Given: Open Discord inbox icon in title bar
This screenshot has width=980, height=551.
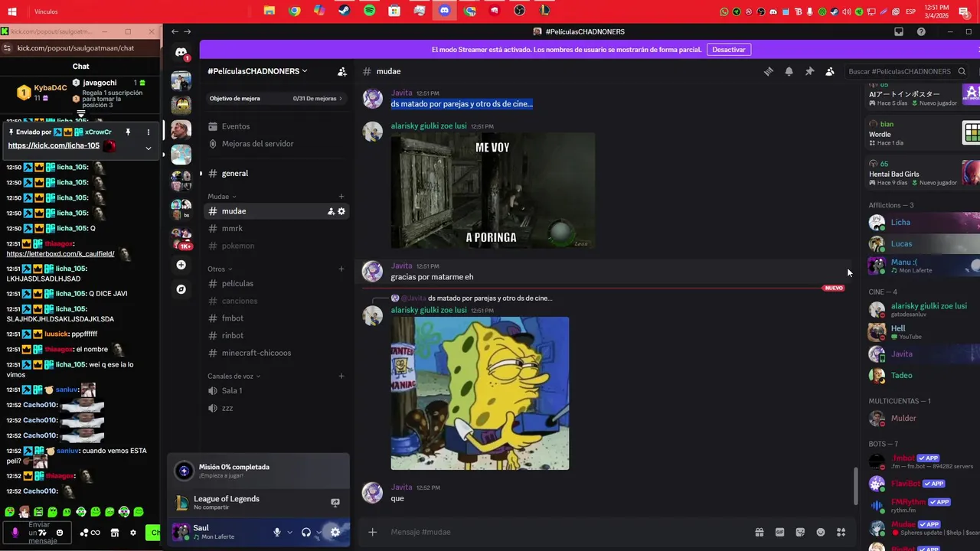Looking at the screenshot, I should (x=899, y=31).
